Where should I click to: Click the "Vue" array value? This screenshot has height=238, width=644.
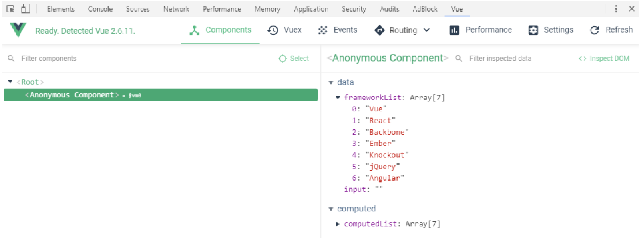(376, 109)
